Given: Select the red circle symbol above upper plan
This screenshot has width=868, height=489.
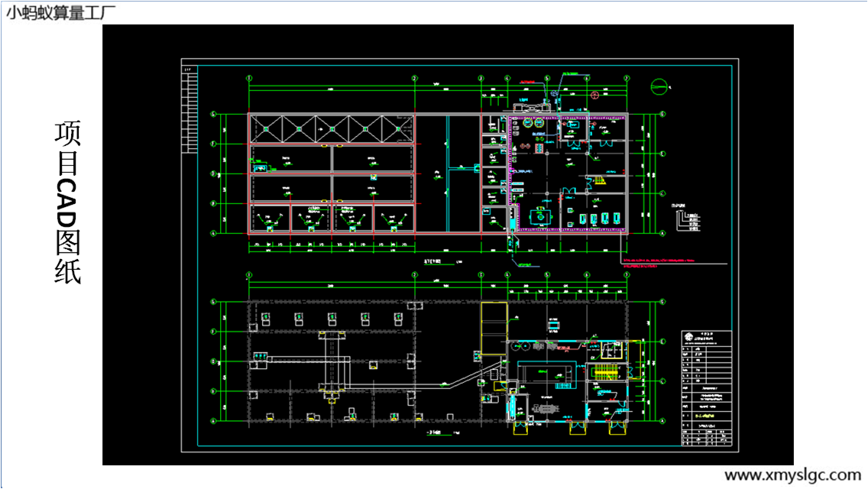Looking at the screenshot, I should pyautogui.click(x=595, y=96).
